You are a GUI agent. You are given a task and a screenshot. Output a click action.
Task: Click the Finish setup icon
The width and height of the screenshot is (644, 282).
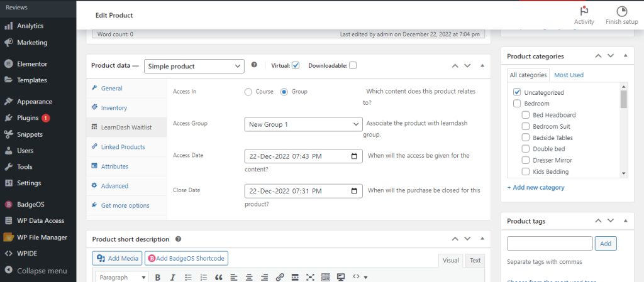pos(622,11)
